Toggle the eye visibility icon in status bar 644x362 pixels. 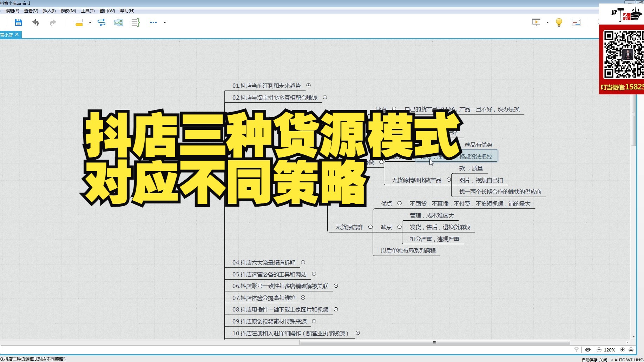(587, 350)
